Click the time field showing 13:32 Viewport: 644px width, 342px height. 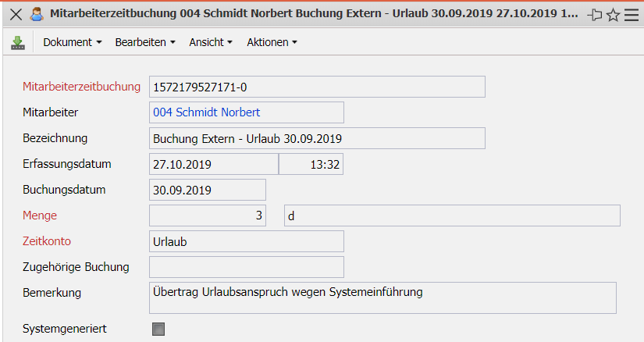(311, 164)
